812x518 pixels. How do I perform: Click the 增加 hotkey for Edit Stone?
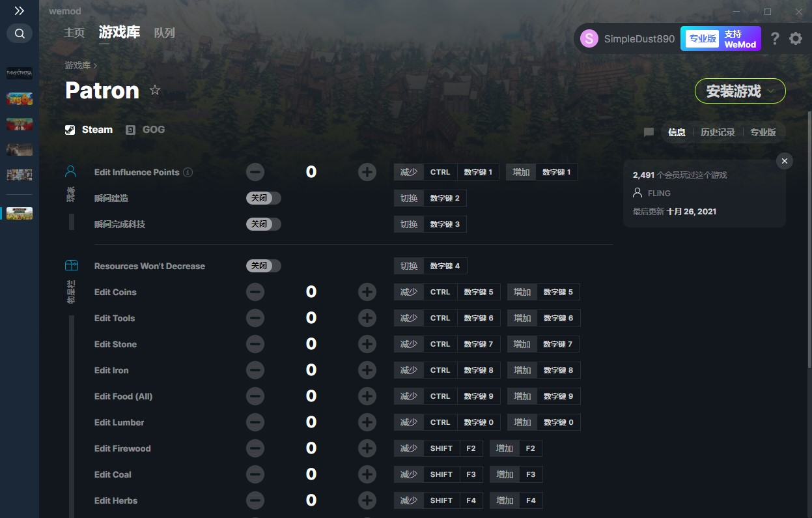click(544, 344)
